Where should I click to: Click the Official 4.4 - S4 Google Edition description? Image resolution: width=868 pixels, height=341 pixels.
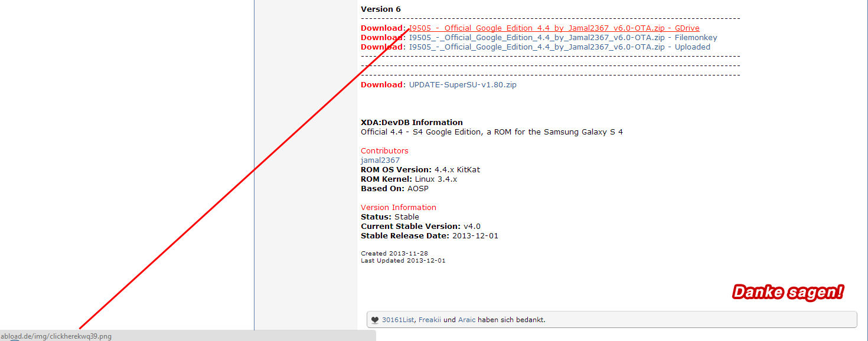tap(492, 132)
